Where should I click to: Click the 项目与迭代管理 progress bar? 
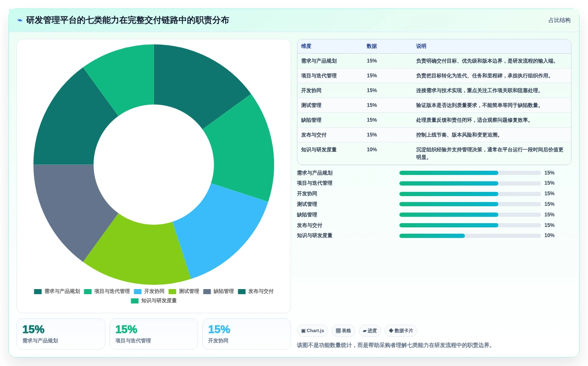click(470, 183)
